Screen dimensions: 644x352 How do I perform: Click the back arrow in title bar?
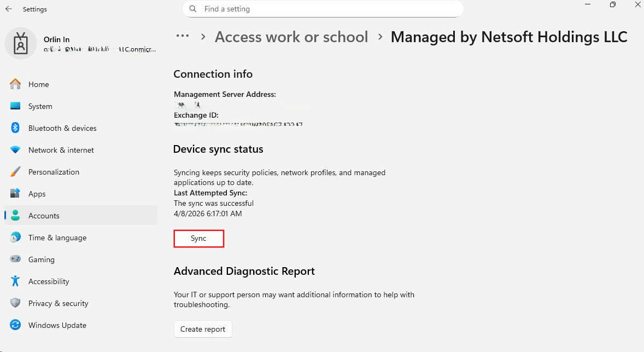coord(9,9)
